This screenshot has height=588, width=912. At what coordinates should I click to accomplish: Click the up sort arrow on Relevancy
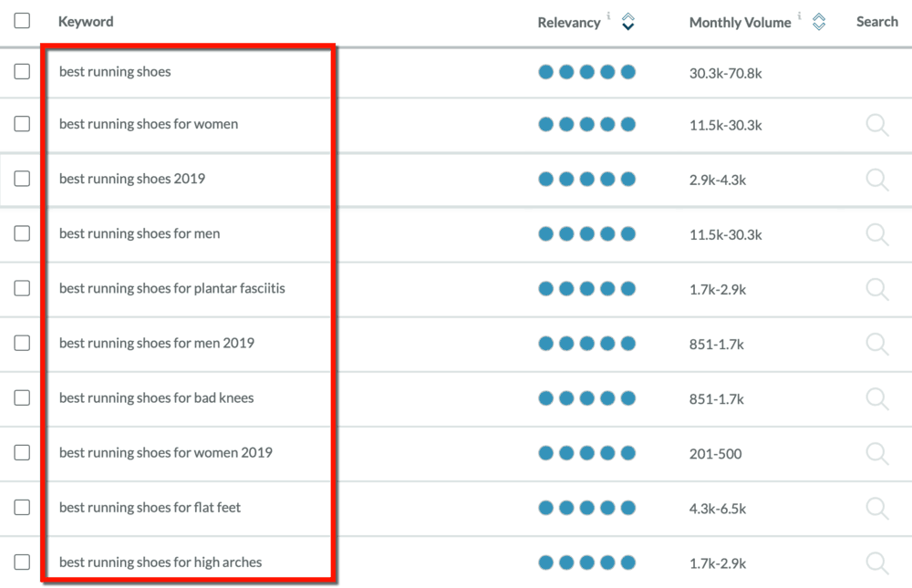click(627, 15)
